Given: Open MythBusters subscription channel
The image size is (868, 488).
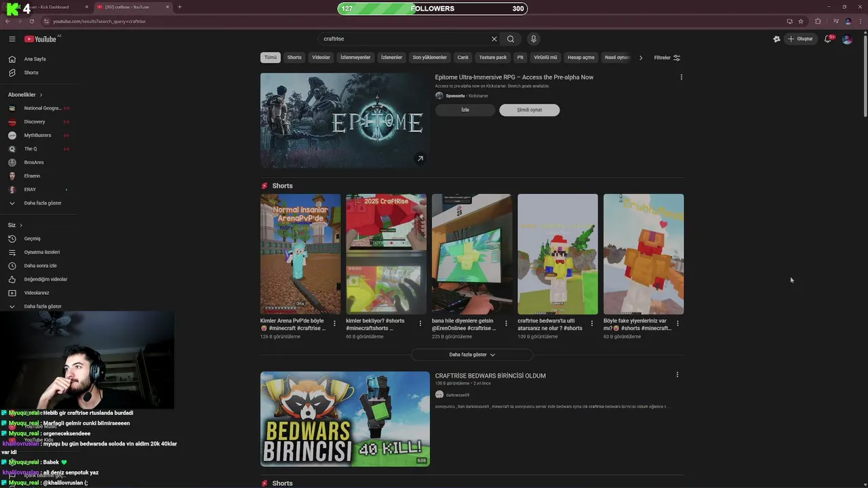Looking at the screenshot, I should [39, 135].
